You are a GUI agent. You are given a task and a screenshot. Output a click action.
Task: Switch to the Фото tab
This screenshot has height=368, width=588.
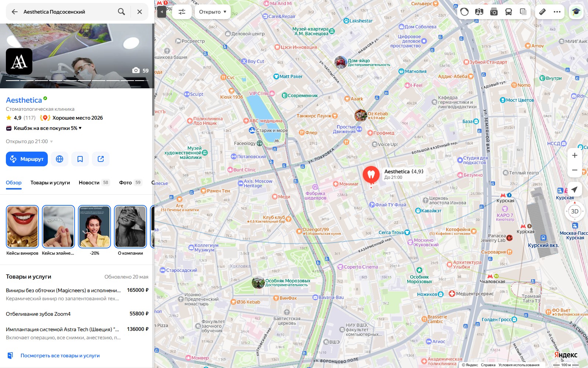point(130,183)
